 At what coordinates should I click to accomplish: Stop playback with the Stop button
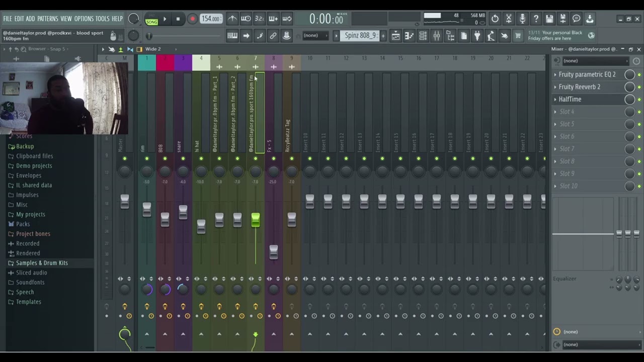(178, 19)
